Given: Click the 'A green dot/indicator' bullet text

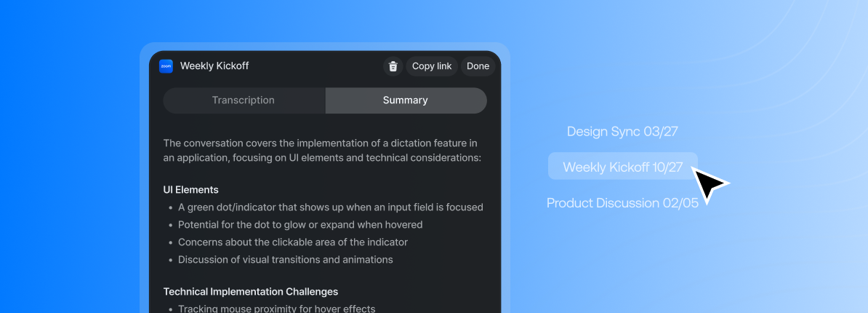Looking at the screenshot, I should (x=331, y=207).
